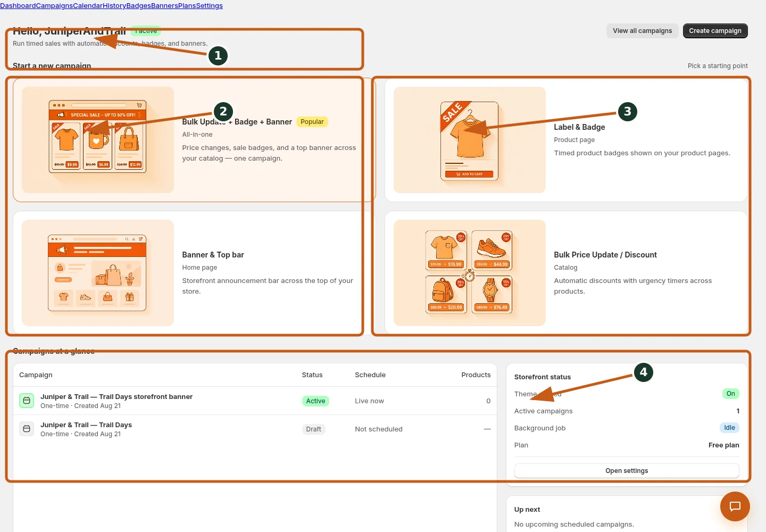This screenshot has width=766, height=532.
Task: Open the chat support bubble icon
Action: (x=735, y=506)
